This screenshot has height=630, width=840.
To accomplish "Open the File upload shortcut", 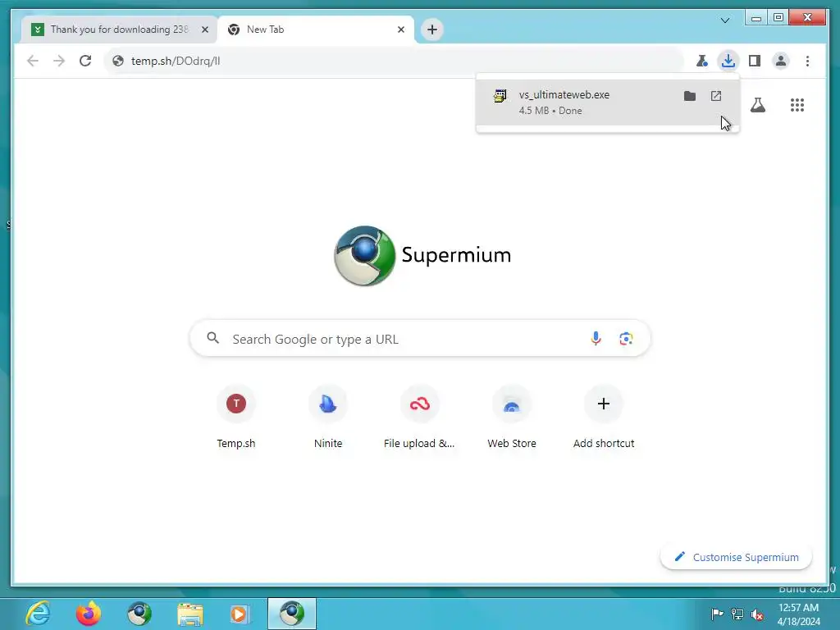I will 419,416.
